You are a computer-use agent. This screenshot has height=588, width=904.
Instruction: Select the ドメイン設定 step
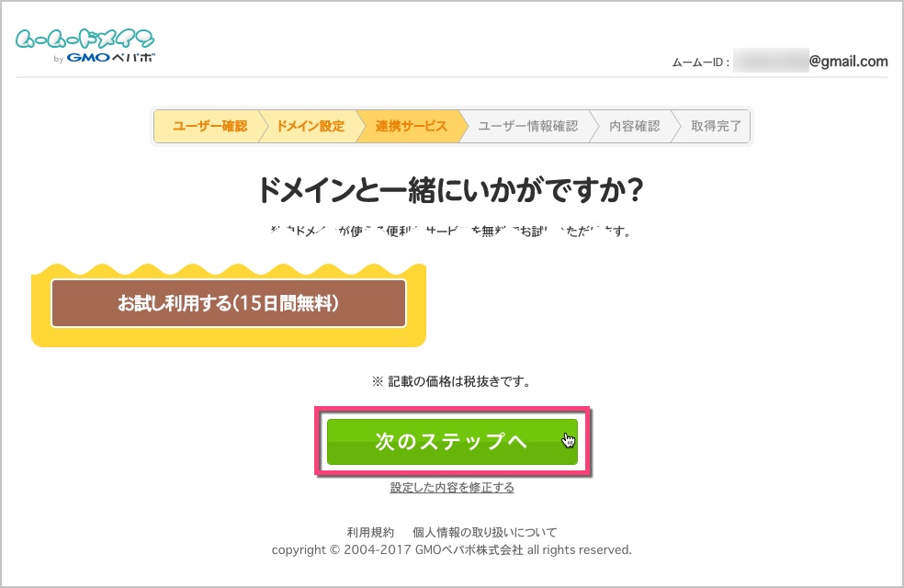pos(311,126)
